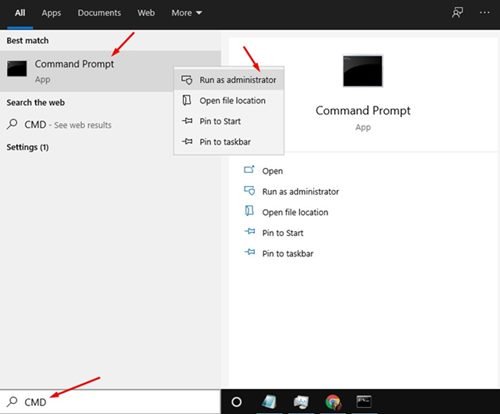Click pin icon next to preview Pin to taskbar
Image resolution: width=500 pixels, height=414 pixels.
[x=250, y=252]
